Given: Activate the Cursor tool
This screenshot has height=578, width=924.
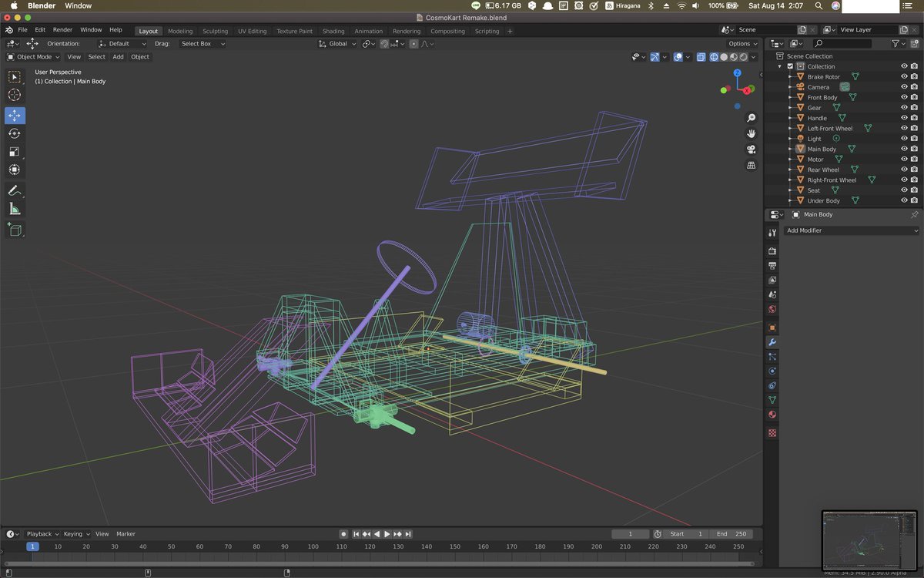Looking at the screenshot, I should point(15,95).
